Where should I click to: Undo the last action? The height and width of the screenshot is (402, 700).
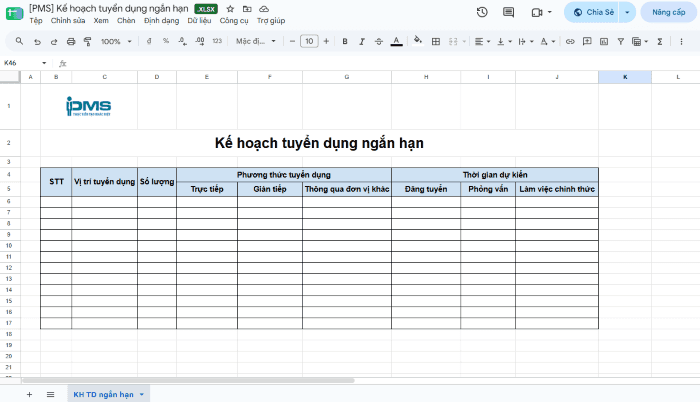[37, 42]
